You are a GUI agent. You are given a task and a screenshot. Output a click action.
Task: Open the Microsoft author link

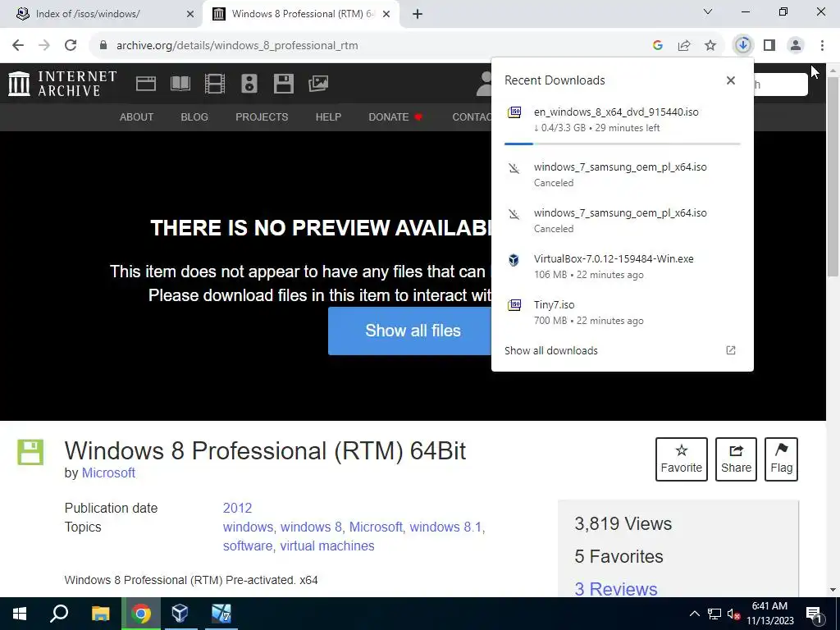point(108,473)
